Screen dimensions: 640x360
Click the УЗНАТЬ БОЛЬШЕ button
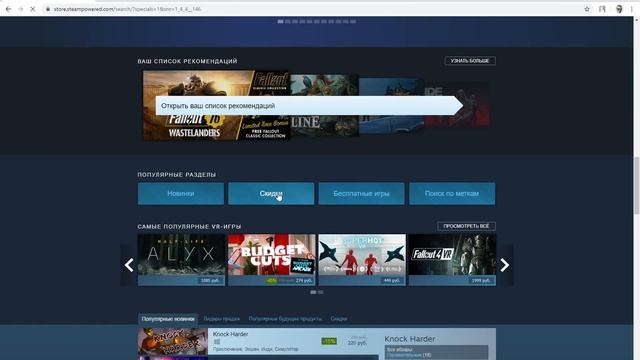(470, 61)
